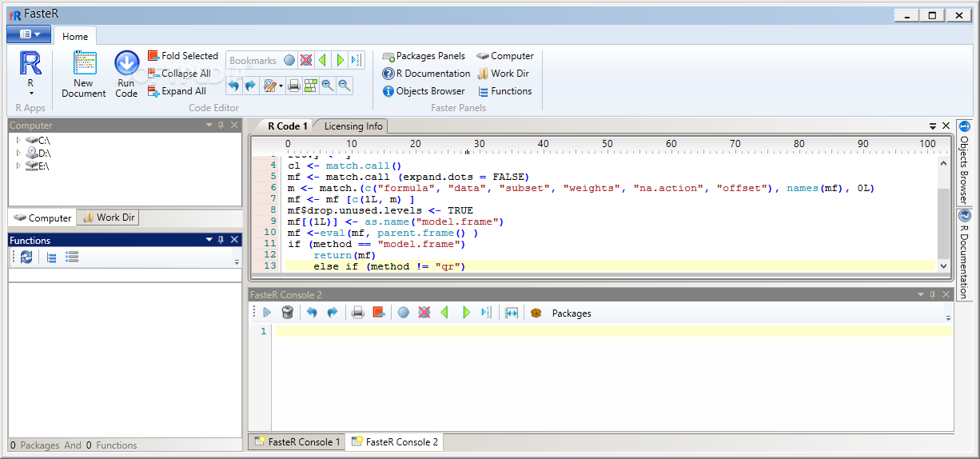The image size is (980, 459).
Task: Go to previous bookmark in ribbon
Action: tap(322, 61)
